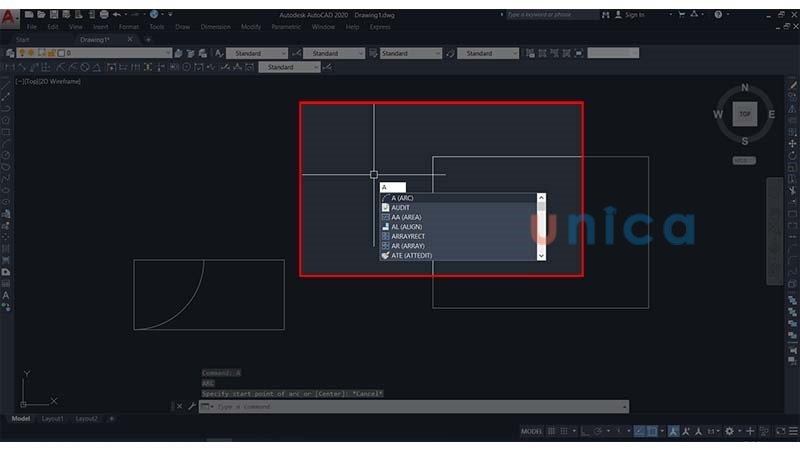
Task: Click the TOP face of the ViewCube
Action: click(x=744, y=115)
